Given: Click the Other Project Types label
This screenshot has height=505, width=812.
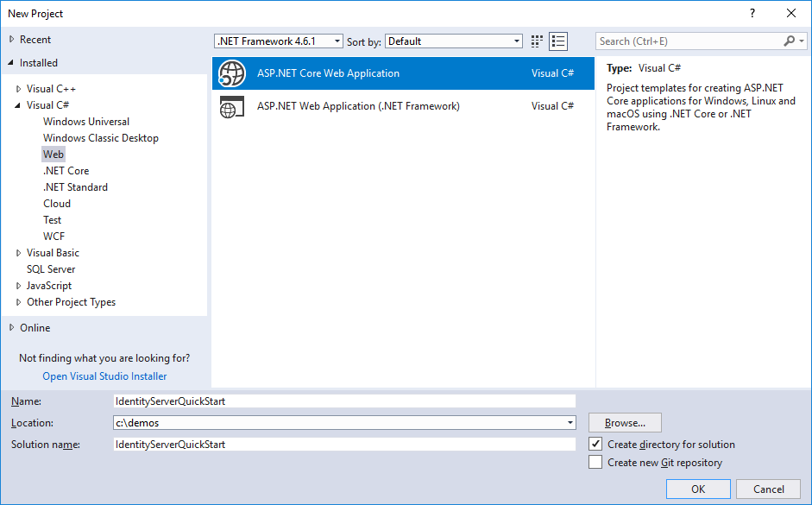Looking at the screenshot, I should click(x=71, y=302).
